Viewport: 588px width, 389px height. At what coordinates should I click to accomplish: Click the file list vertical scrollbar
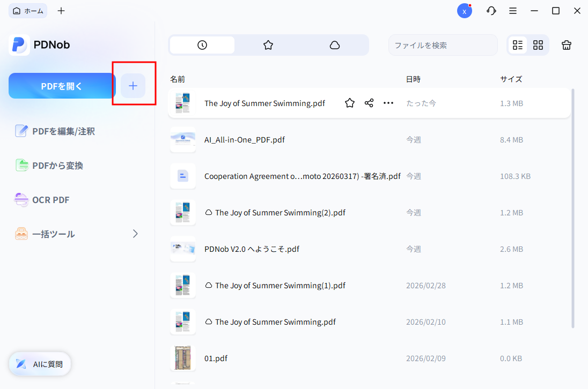pyautogui.click(x=573, y=209)
